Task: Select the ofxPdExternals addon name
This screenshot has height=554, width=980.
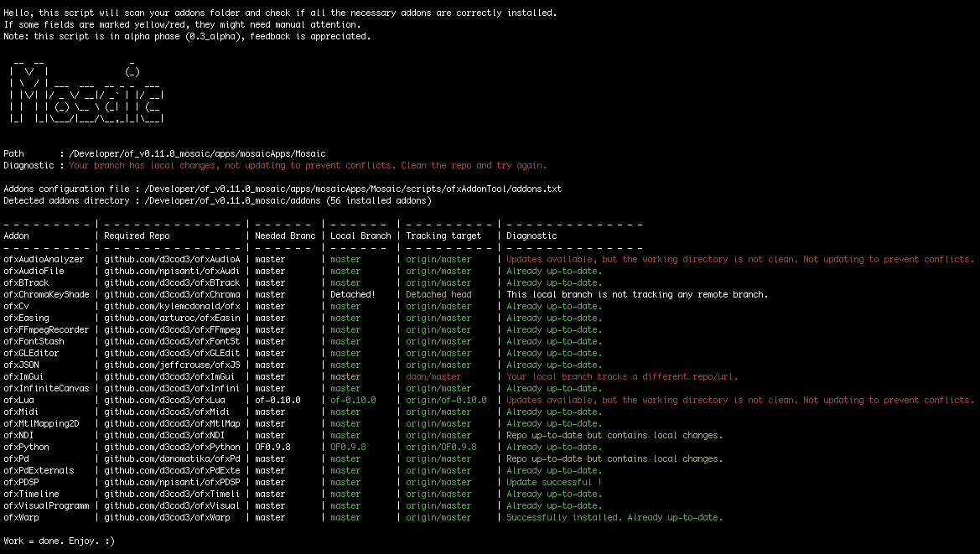Action: (39, 470)
